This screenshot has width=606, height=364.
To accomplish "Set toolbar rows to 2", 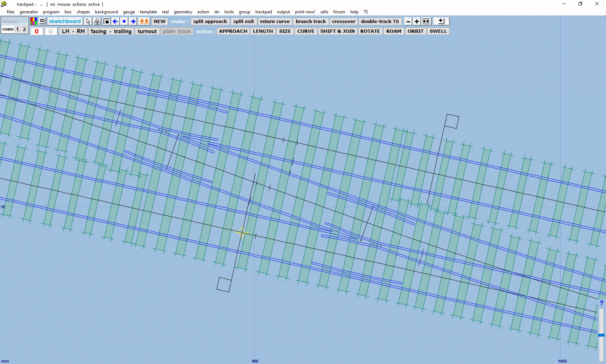I will (24, 29).
